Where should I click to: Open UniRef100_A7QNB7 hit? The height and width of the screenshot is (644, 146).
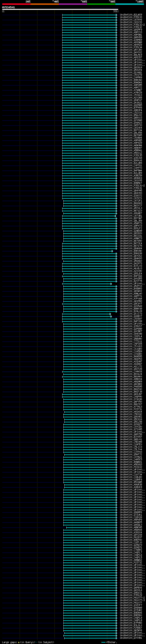131,90
